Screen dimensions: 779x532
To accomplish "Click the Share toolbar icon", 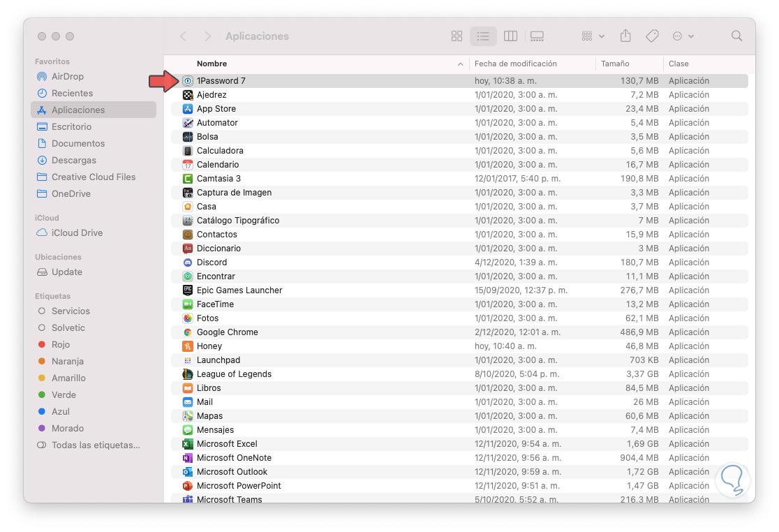I will point(625,36).
